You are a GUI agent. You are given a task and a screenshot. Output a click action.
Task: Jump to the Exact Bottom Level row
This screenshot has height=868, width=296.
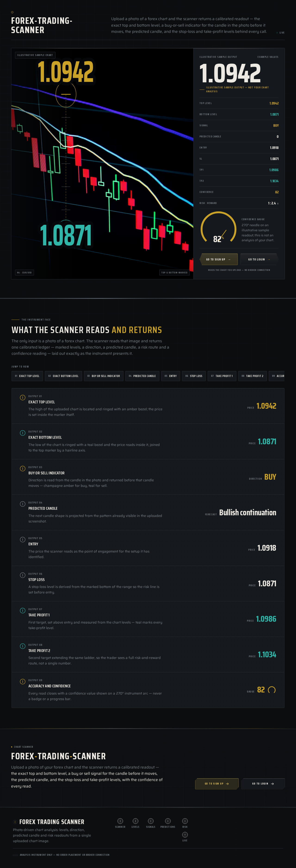pyautogui.click(x=63, y=376)
